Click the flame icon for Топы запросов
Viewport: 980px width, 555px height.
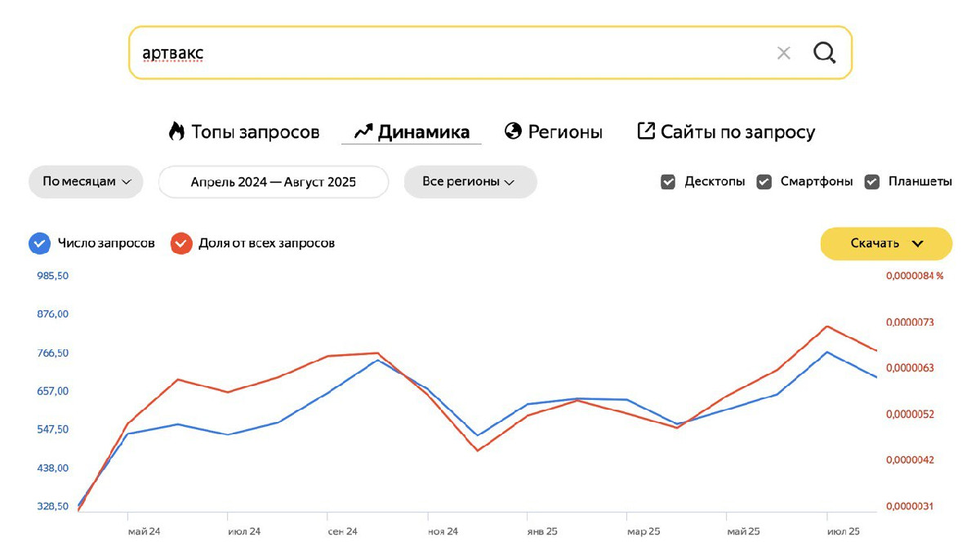176,131
